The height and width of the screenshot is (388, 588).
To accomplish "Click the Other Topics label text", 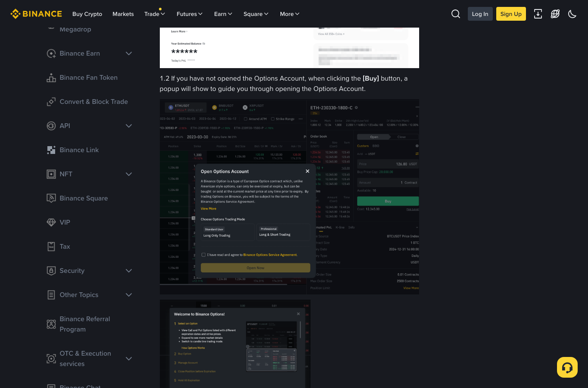I will pyautogui.click(x=79, y=295).
